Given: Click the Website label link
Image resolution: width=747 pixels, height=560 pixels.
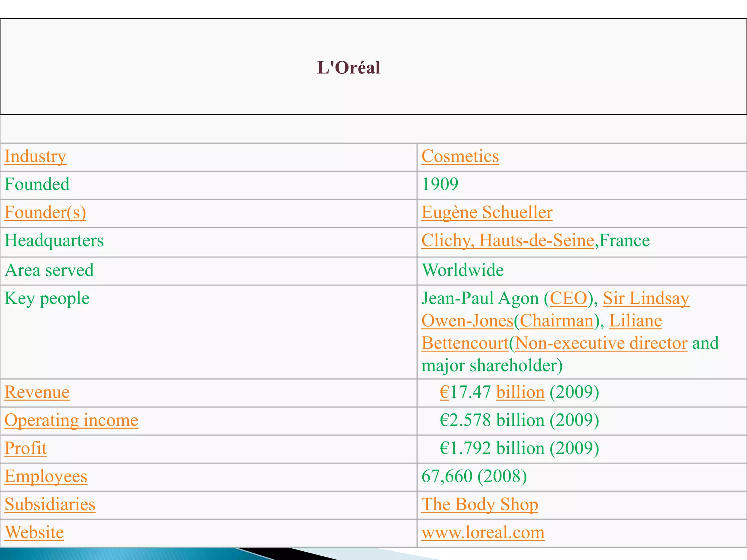Looking at the screenshot, I should click(34, 533).
